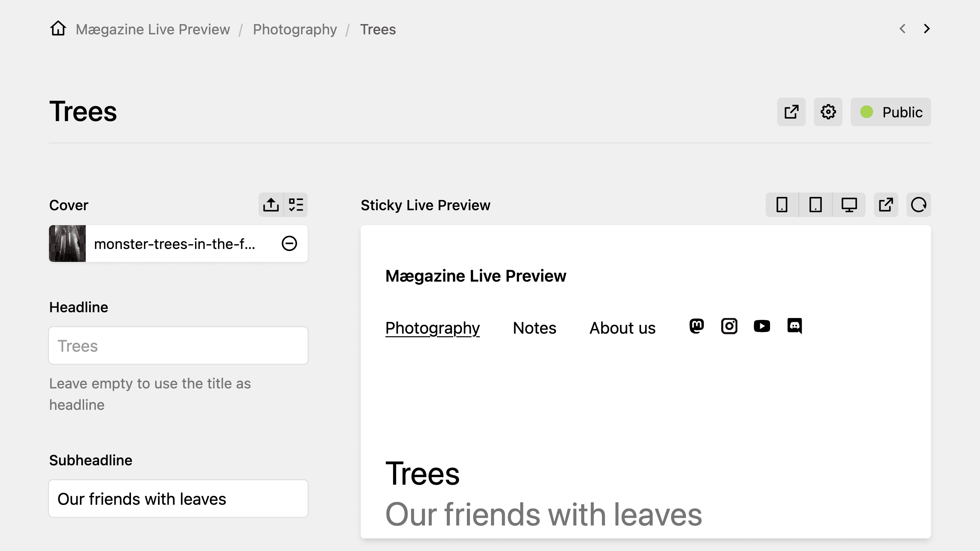Click Notes link in preview

coord(535,328)
